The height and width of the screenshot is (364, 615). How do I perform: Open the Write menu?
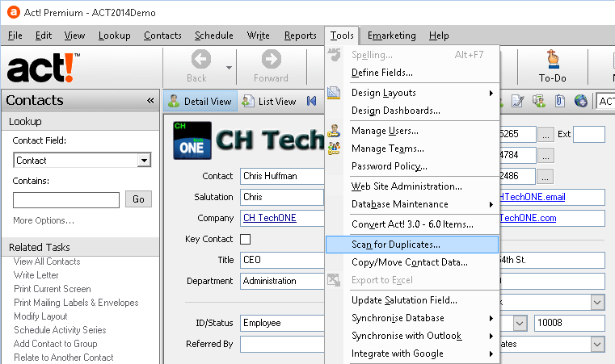pyautogui.click(x=258, y=36)
